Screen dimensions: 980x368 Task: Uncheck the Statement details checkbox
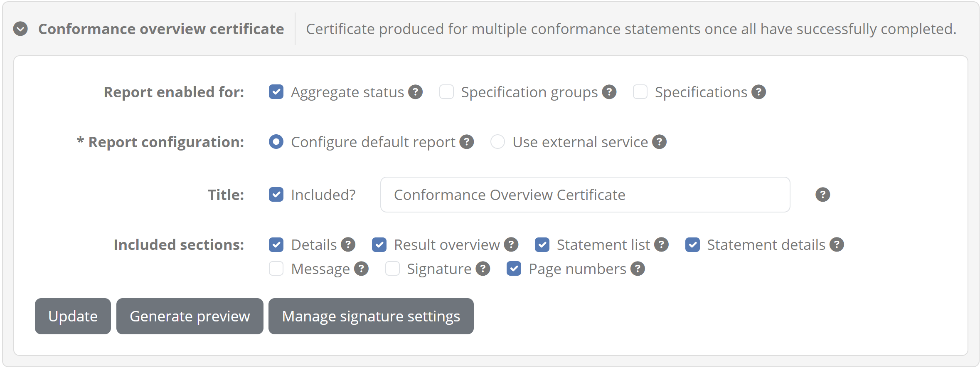pos(693,245)
